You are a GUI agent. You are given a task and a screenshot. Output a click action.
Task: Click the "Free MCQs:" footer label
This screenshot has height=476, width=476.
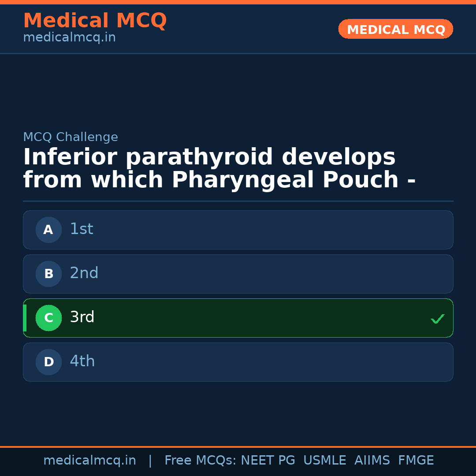point(201,461)
